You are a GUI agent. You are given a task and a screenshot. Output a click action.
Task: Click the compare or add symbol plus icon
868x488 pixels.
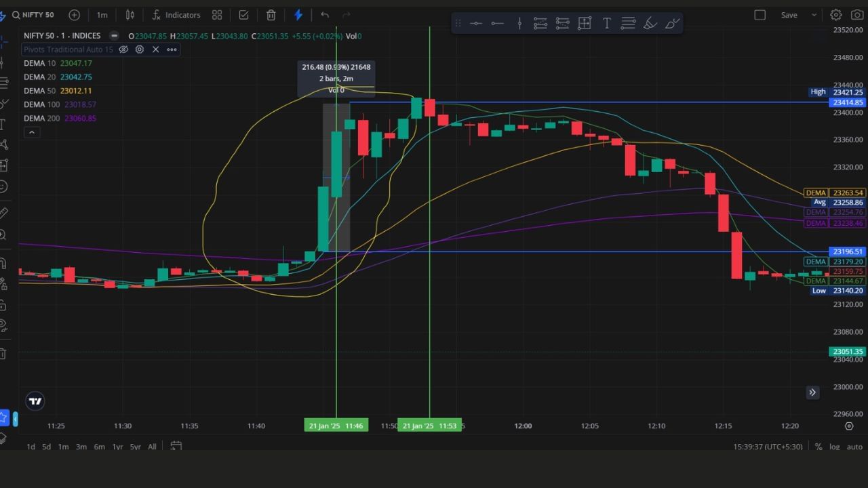tap(75, 15)
